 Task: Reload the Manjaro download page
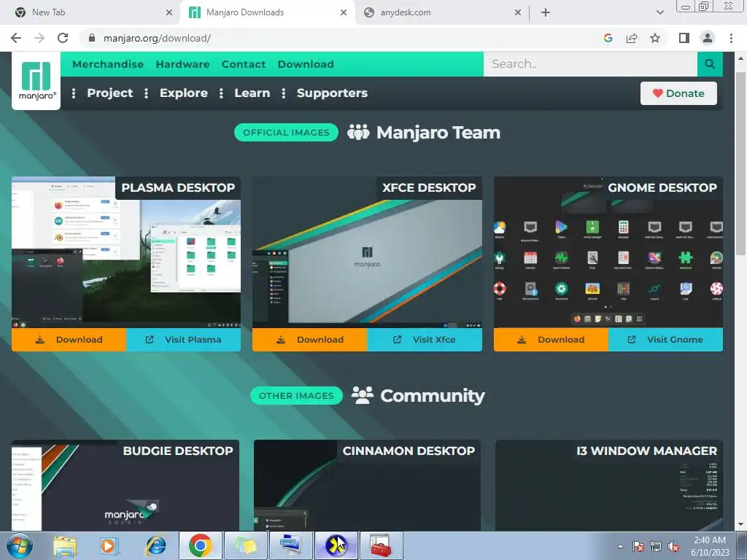[x=63, y=38]
